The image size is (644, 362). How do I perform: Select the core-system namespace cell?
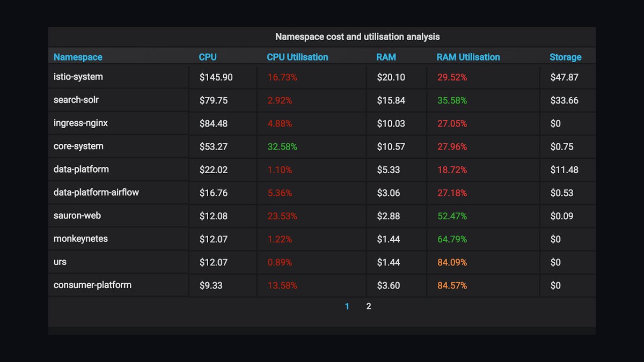119,146
